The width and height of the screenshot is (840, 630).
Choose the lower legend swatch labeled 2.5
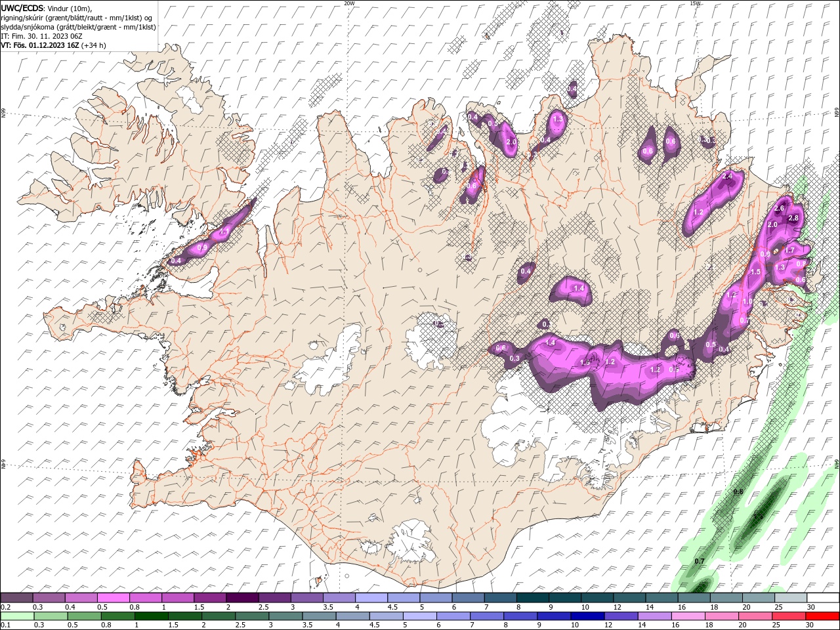point(252,616)
